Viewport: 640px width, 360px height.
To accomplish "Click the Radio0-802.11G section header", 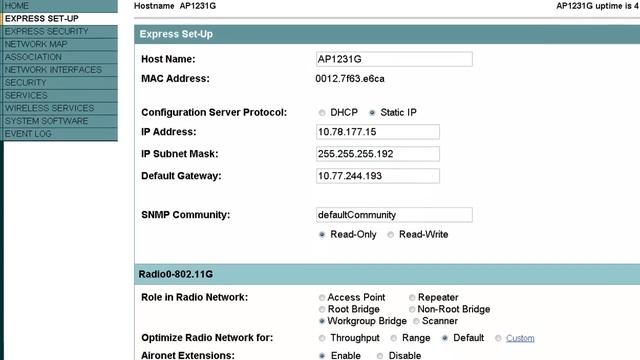I will coord(176,274).
